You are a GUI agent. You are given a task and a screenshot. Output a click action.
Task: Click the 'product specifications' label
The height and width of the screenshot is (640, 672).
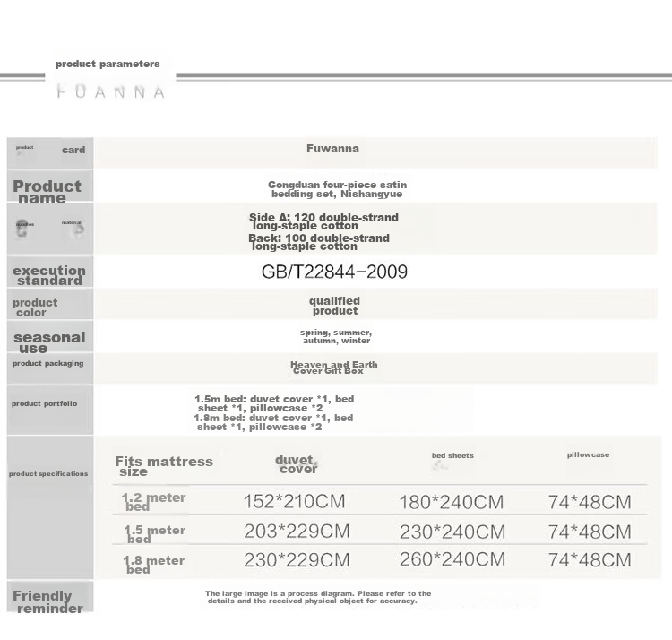(48, 473)
